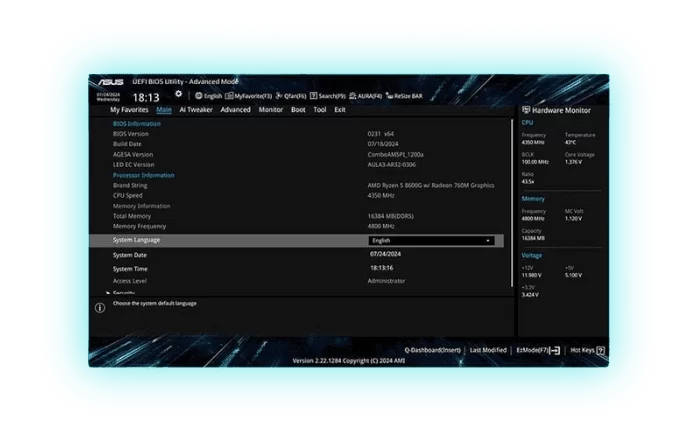The image size is (692, 437).
Task: Switch to the Boot tab
Action: (298, 110)
